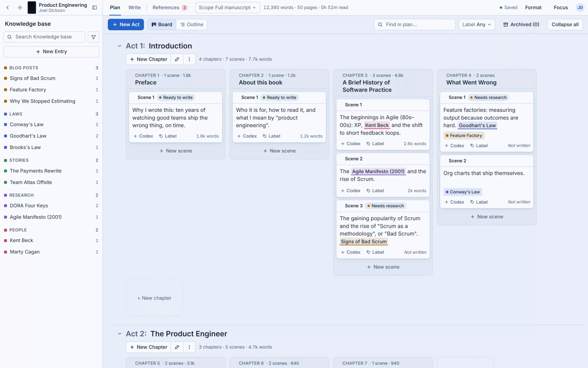Click the New Act button
This screenshot has height=368, width=588.
[126, 24]
